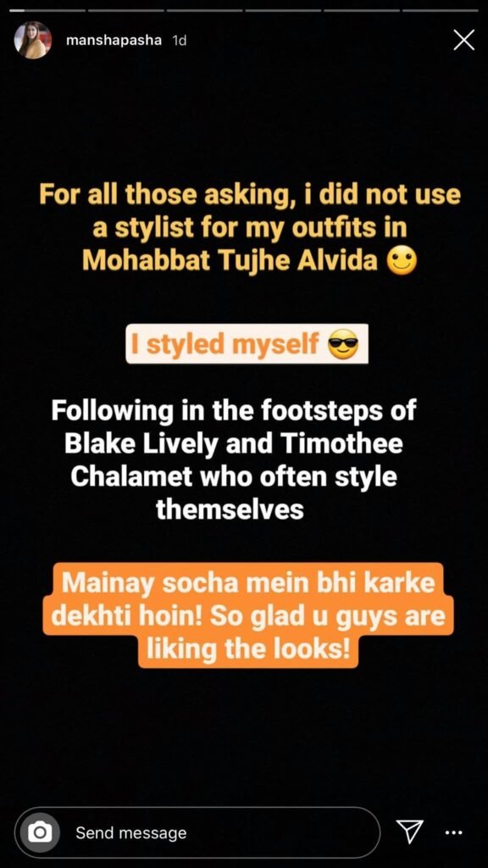
Task: Jump to the fourth story progress segment
Action: (x=283, y=10)
